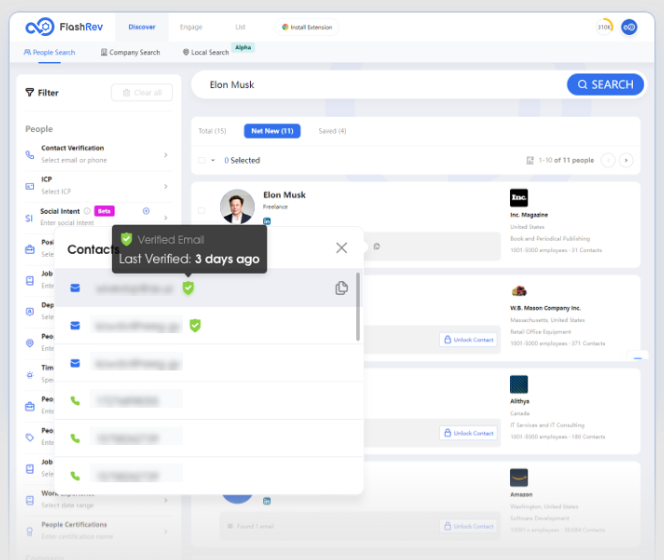Click the Inc. Magazine company logo
Image resolution: width=664 pixels, height=560 pixels.
(x=519, y=197)
